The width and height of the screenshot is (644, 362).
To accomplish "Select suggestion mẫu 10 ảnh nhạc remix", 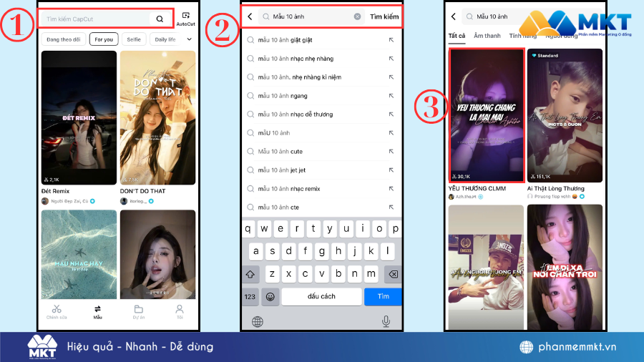I will point(321,189).
